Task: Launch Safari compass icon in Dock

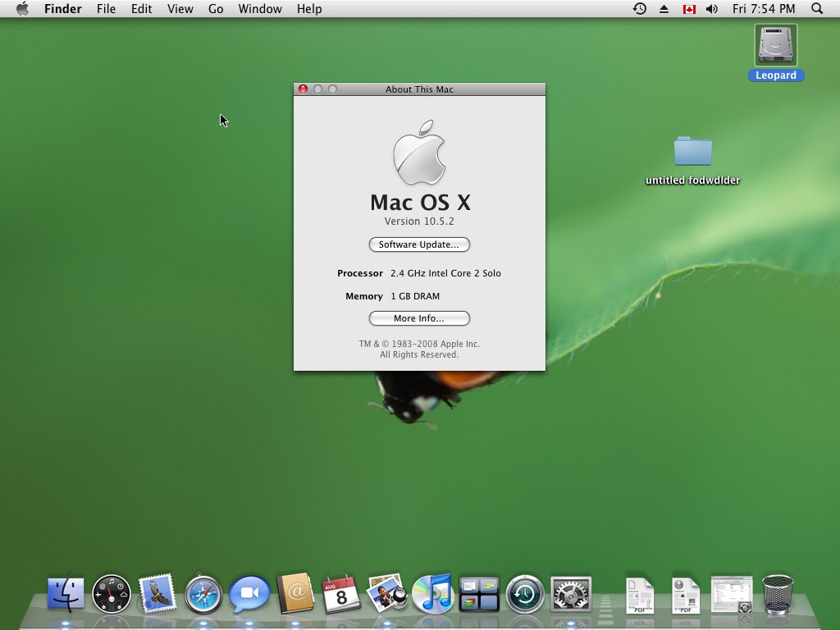Action: [203, 594]
